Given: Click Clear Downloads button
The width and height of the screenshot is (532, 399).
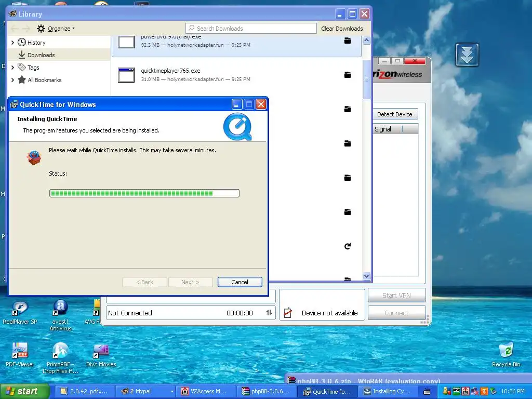Looking at the screenshot, I should tap(342, 29).
